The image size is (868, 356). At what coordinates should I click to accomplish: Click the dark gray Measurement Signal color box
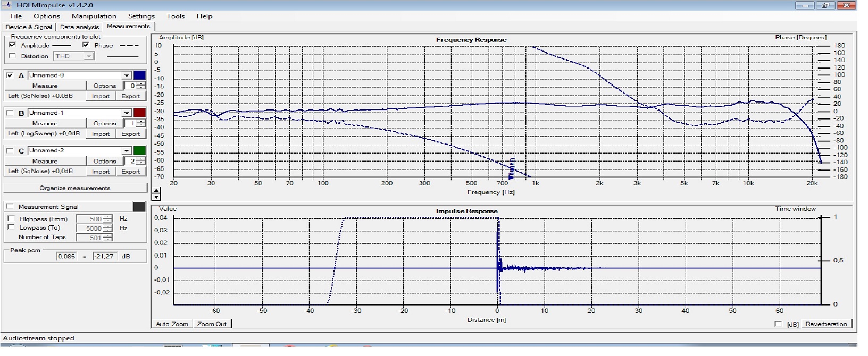click(x=139, y=207)
